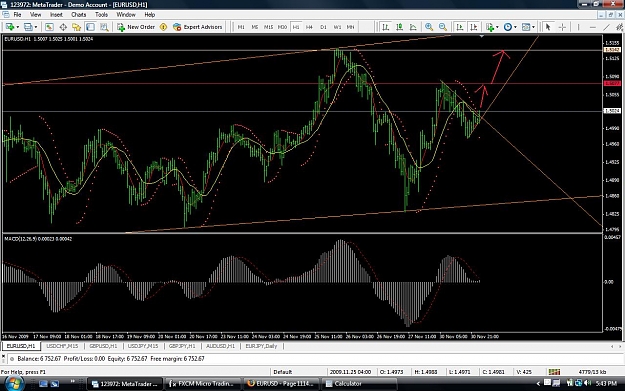Switch chart to MN timeframe
Image resolution: width=625 pixels, height=391 pixels.
(x=350, y=27)
